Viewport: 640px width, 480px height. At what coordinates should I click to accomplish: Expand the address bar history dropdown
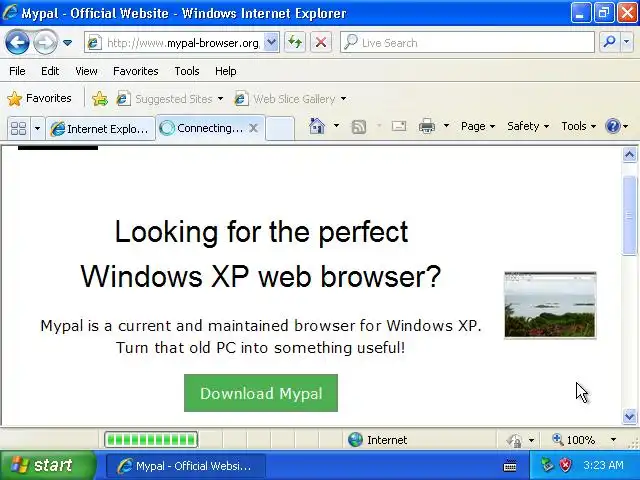271,42
